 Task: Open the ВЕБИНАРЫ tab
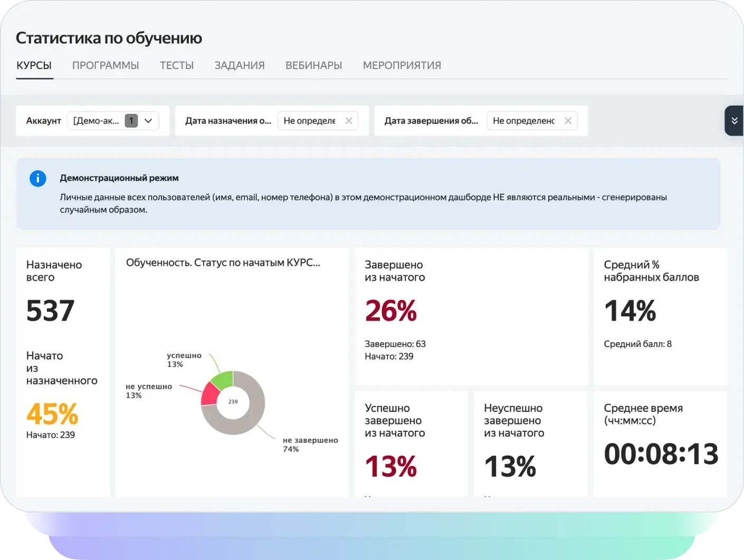pyautogui.click(x=314, y=65)
